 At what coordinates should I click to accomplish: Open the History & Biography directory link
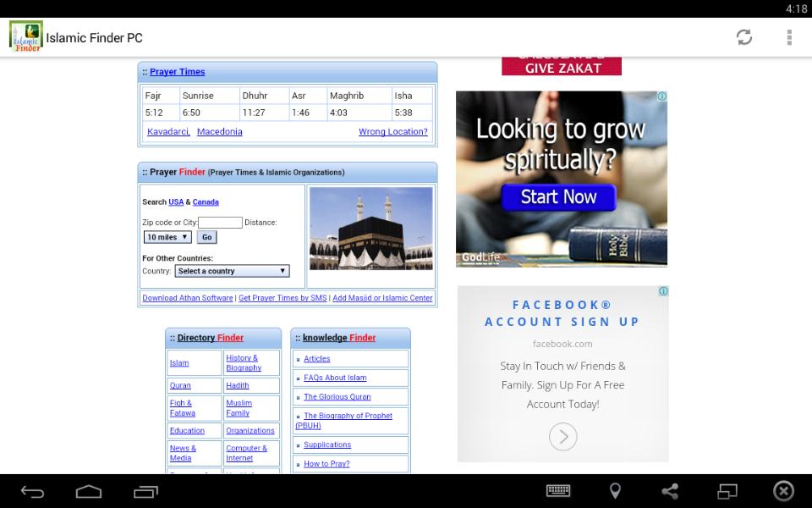tap(244, 363)
